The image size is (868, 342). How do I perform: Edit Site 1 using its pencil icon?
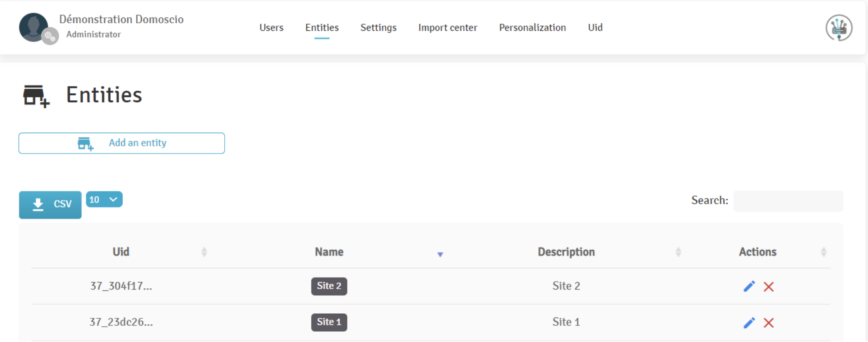pos(749,322)
